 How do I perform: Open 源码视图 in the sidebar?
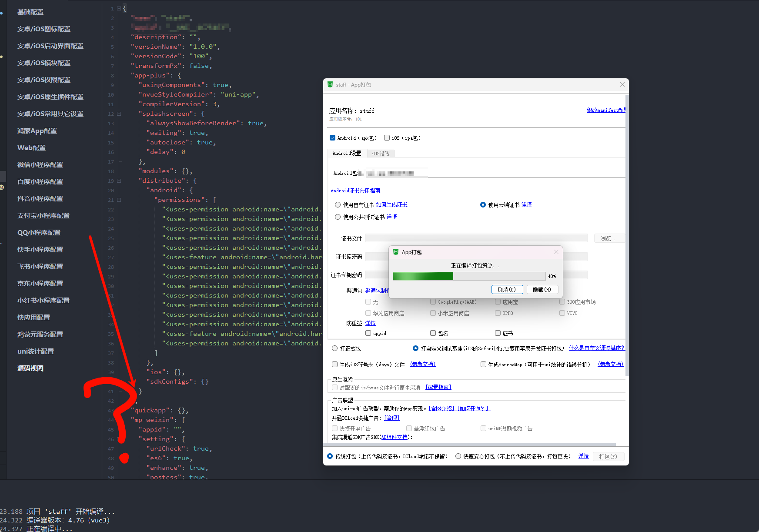coord(30,368)
